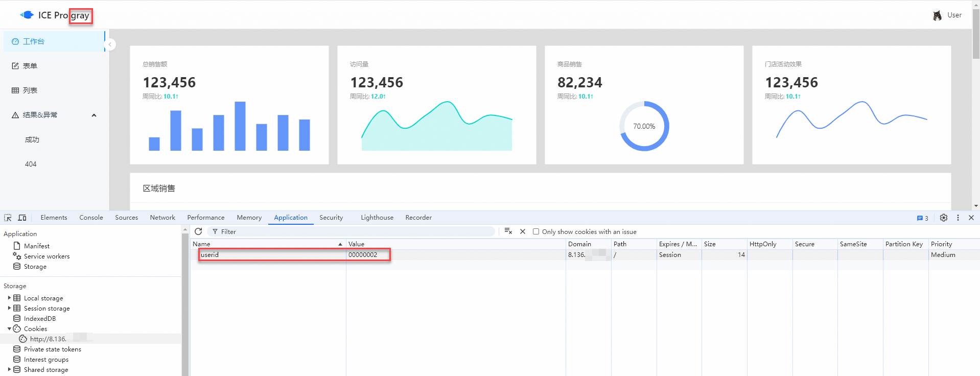The width and height of the screenshot is (980, 376).
Task: Click the inspect element picker icon
Action: pyautogui.click(x=8, y=218)
